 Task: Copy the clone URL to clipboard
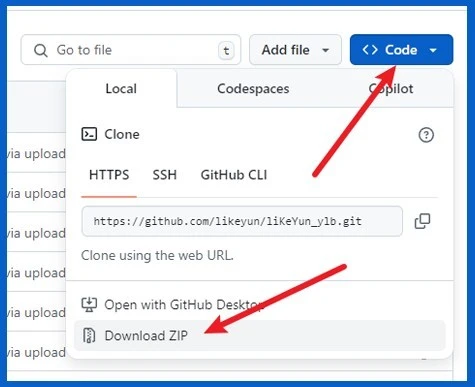click(x=422, y=221)
